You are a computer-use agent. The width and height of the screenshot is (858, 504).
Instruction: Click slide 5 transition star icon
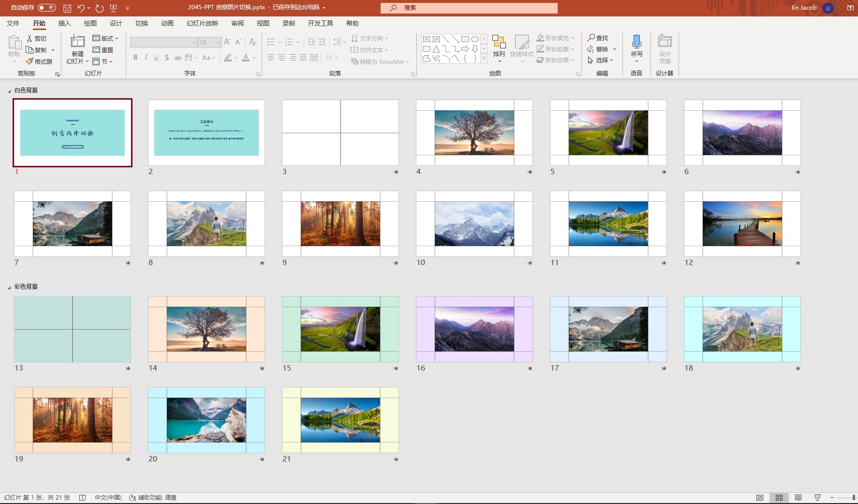[664, 172]
